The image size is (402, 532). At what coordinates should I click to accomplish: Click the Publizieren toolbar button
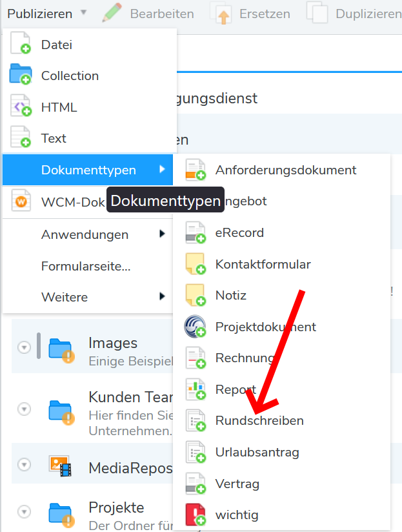point(46,14)
